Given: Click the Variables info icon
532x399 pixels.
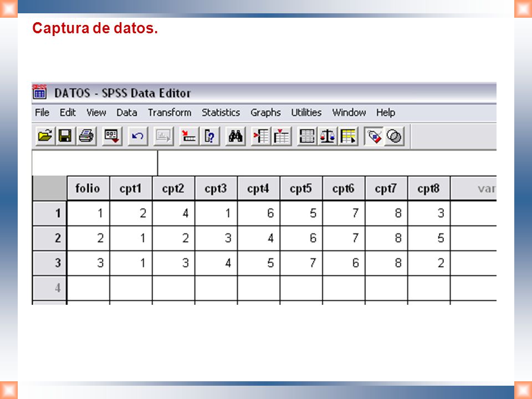Looking at the screenshot, I should (209, 136).
